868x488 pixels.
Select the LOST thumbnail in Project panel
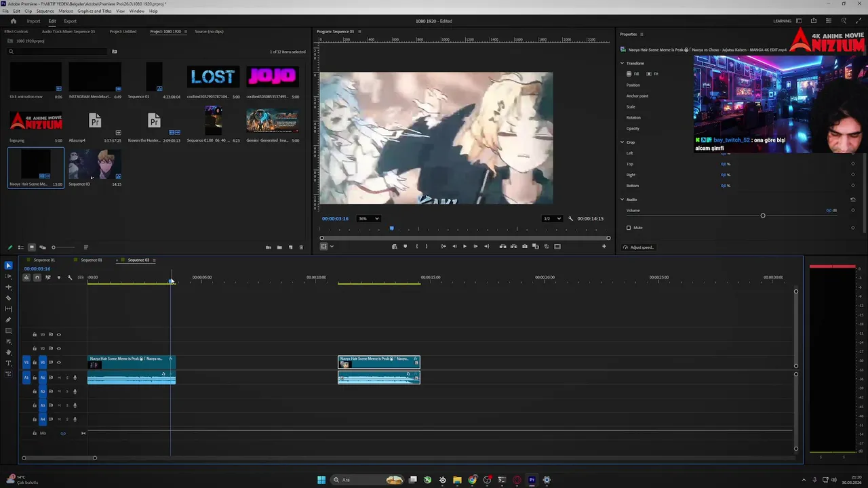(213, 77)
